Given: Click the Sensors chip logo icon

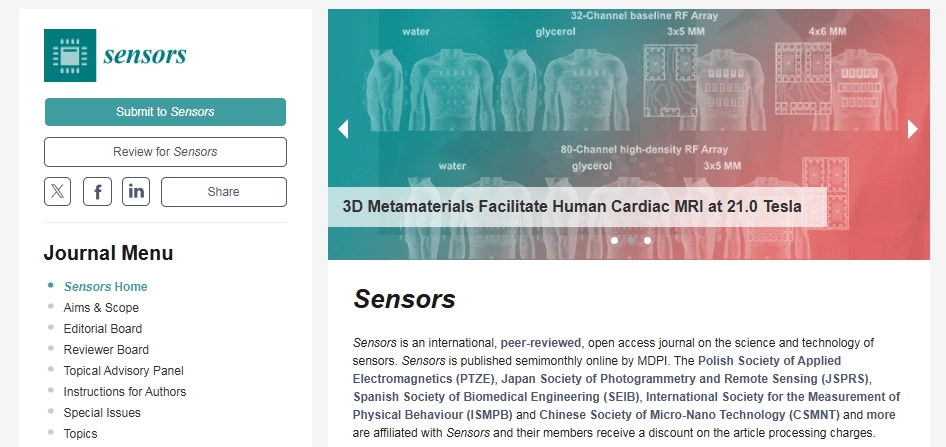Looking at the screenshot, I should (70, 55).
